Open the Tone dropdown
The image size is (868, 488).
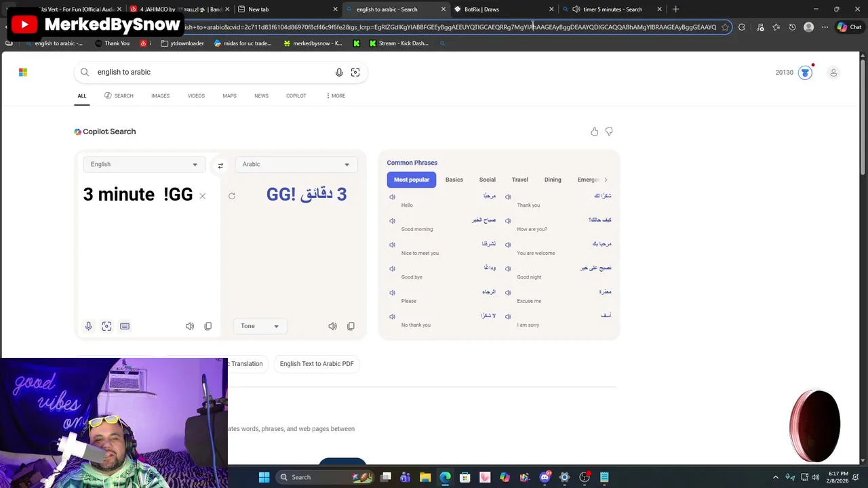(x=260, y=326)
